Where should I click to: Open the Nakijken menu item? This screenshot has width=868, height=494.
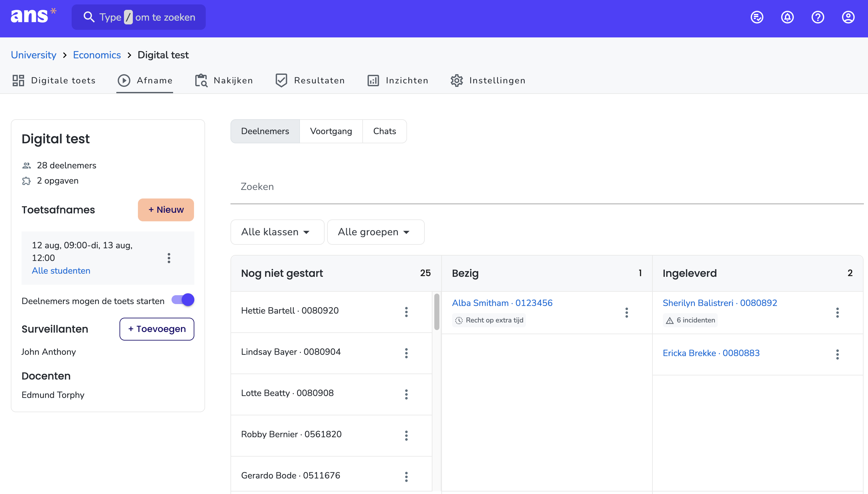pos(224,81)
